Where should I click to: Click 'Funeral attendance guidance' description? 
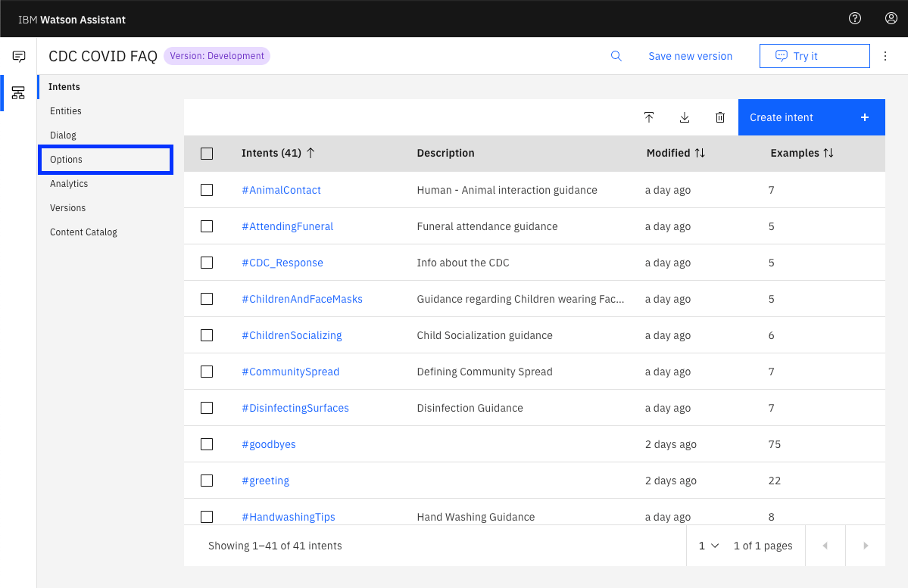pos(487,226)
